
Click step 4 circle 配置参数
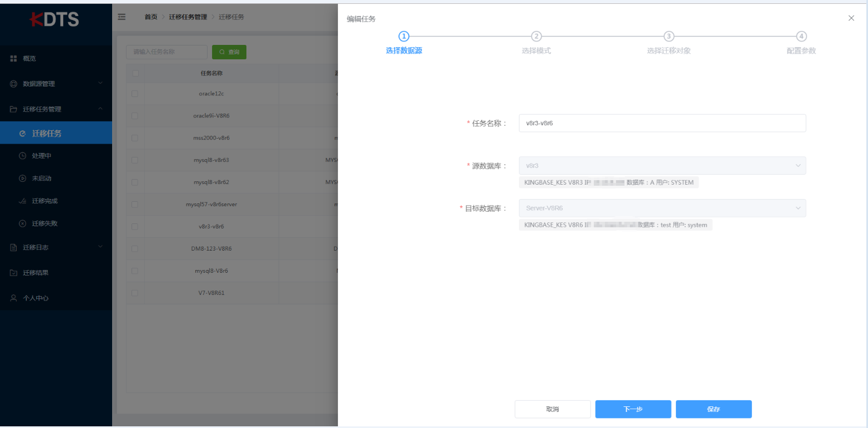click(801, 37)
